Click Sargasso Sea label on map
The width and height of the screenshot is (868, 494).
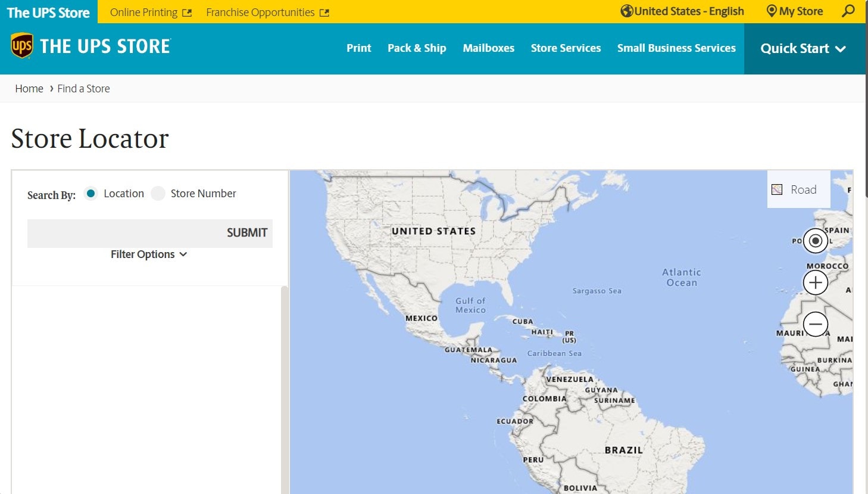point(597,291)
